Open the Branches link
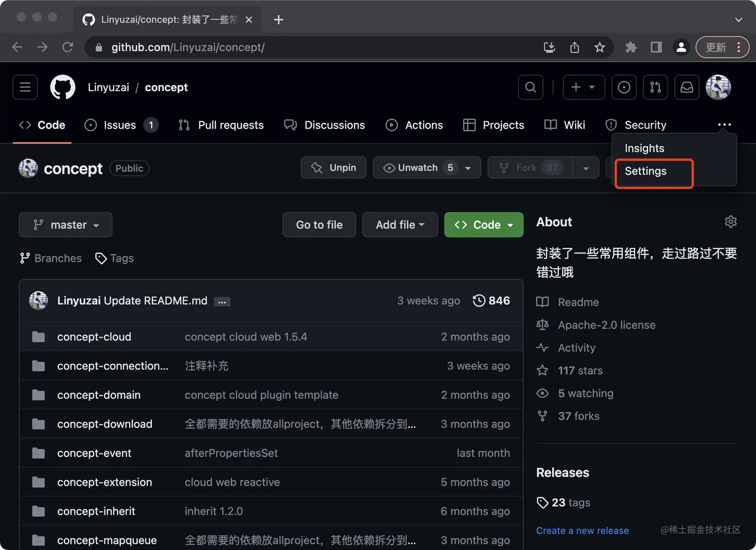The height and width of the screenshot is (550, 756). coord(50,258)
